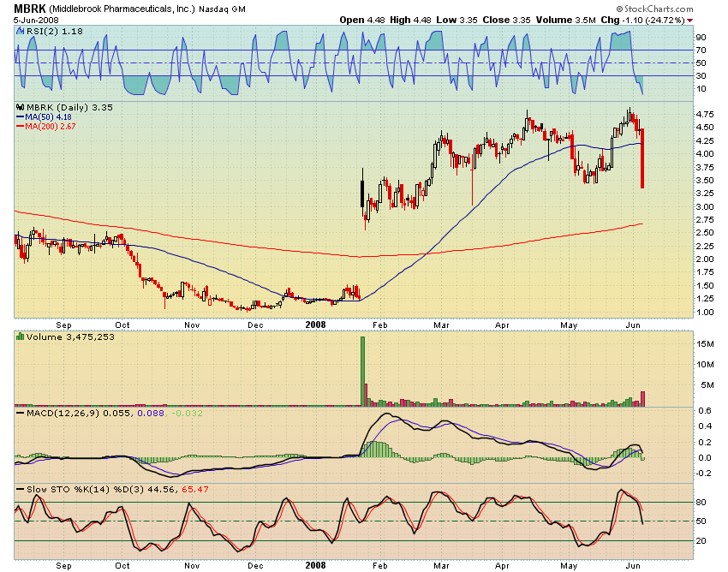728x572 pixels.
Task: Click the 5M volume axis label
Action: pyautogui.click(x=707, y=384)
